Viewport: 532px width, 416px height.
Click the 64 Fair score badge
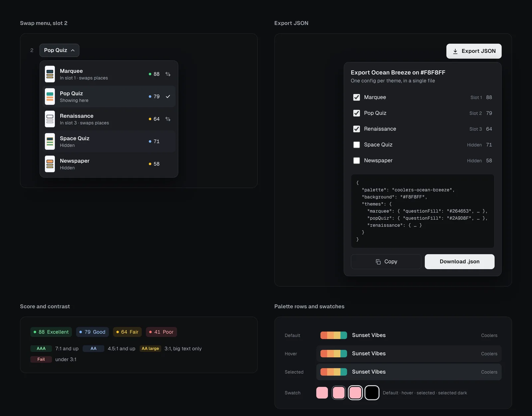tap(127, 332)
